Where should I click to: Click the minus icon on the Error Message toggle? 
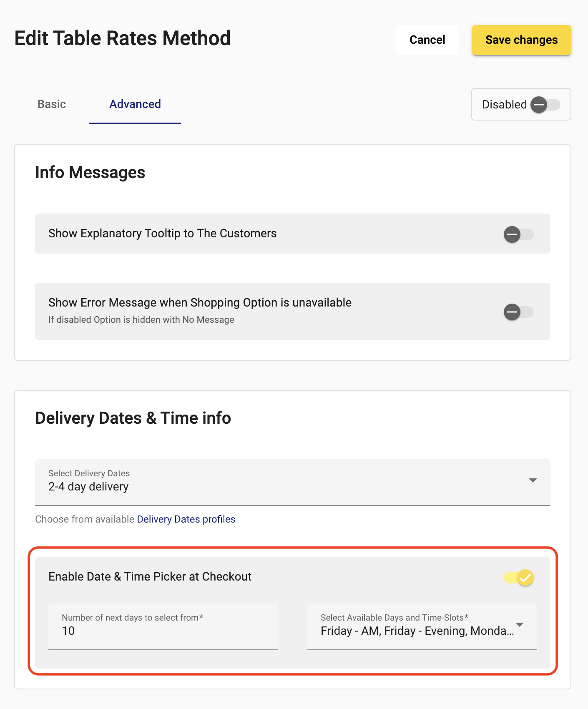pos(512,312)
